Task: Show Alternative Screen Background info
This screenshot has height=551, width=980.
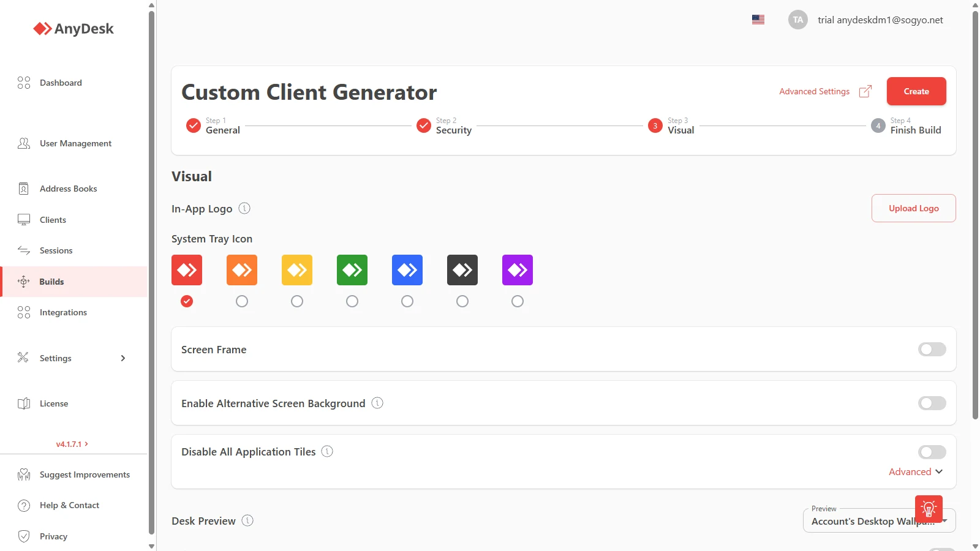Action: point(377,403)
